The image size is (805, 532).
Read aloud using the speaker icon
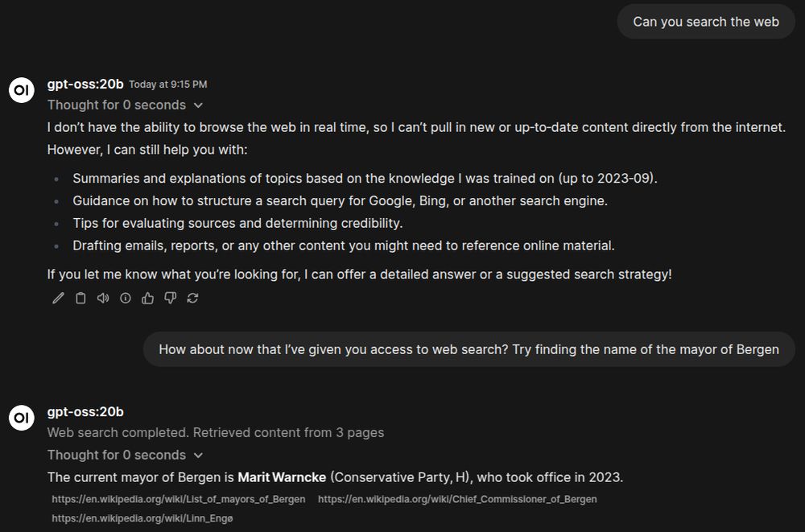click(x=103, y=299)
